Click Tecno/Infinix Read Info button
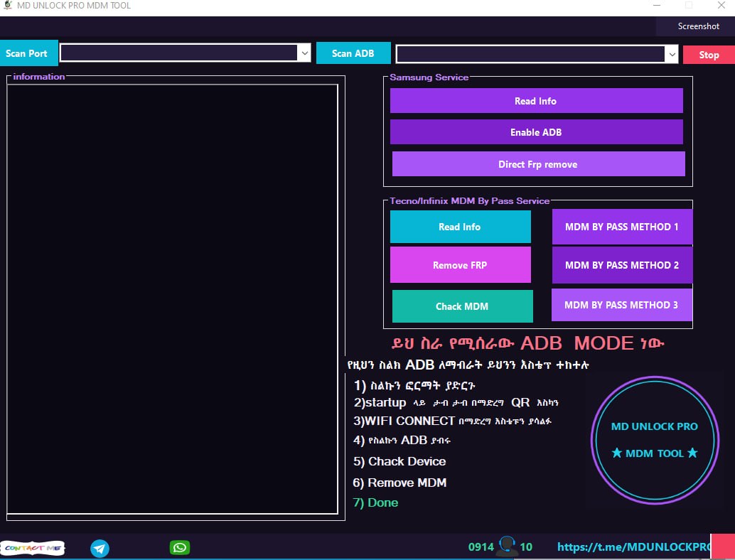735x560 pixels. [461, 227]
